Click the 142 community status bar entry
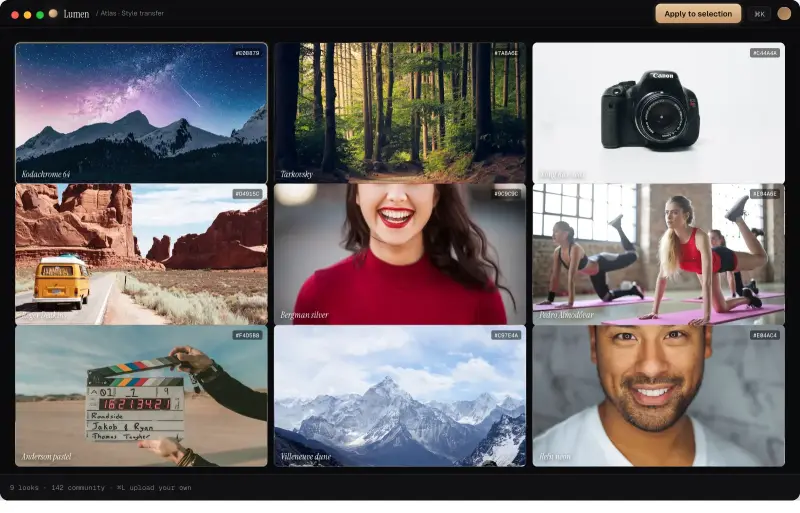 [78, 487]
